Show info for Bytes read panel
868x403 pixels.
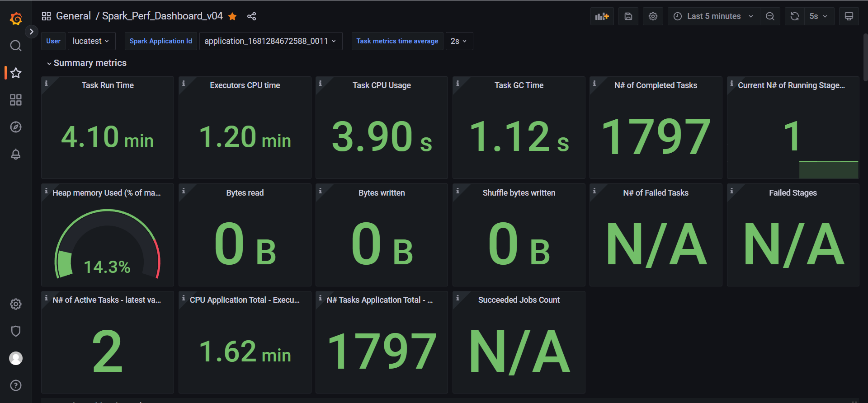tap(184, 191)
